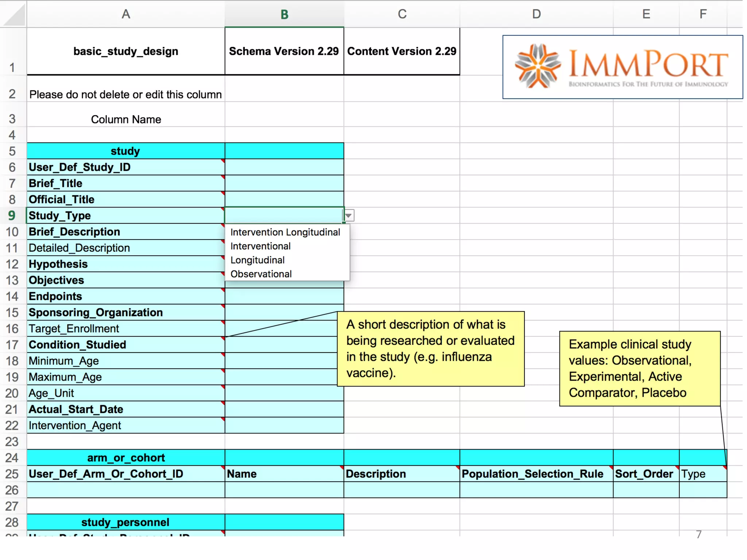Image resolution: width=747 pixels, height=560 pixels.
Task: Open the Study_Type dropdown arrow
Action: [x=349, y=215]
